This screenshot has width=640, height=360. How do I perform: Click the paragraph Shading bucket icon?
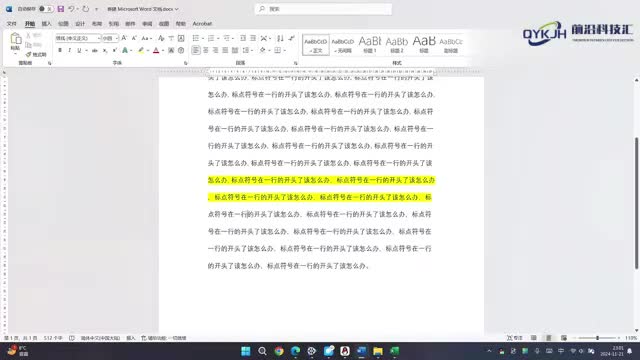[262, 51]
